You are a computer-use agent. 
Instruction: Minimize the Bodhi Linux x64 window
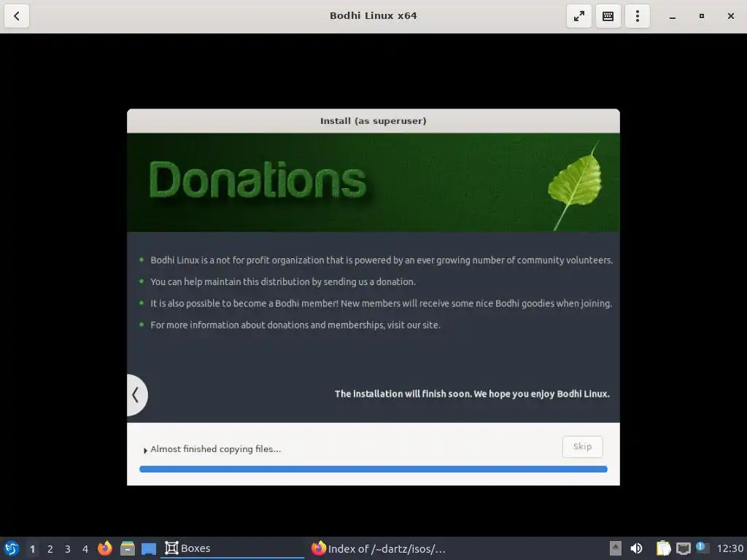click(672, 17)
